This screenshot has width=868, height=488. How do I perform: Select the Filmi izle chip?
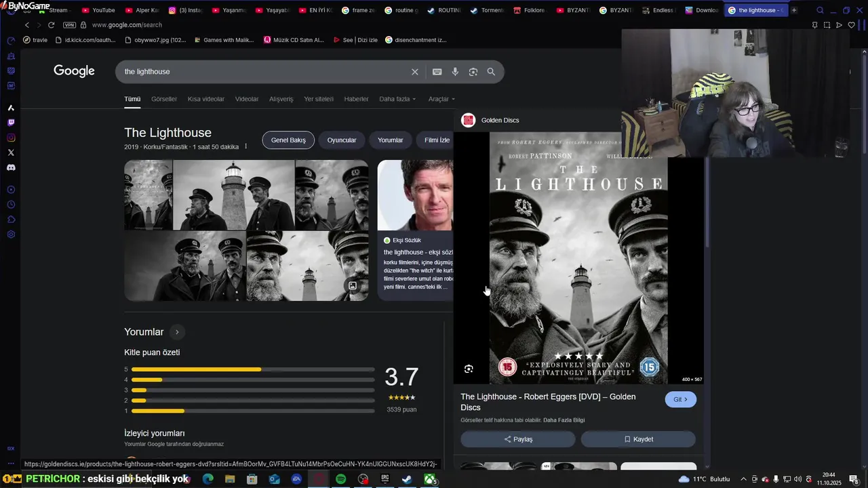pyautogui.click(x=436, y=140)
